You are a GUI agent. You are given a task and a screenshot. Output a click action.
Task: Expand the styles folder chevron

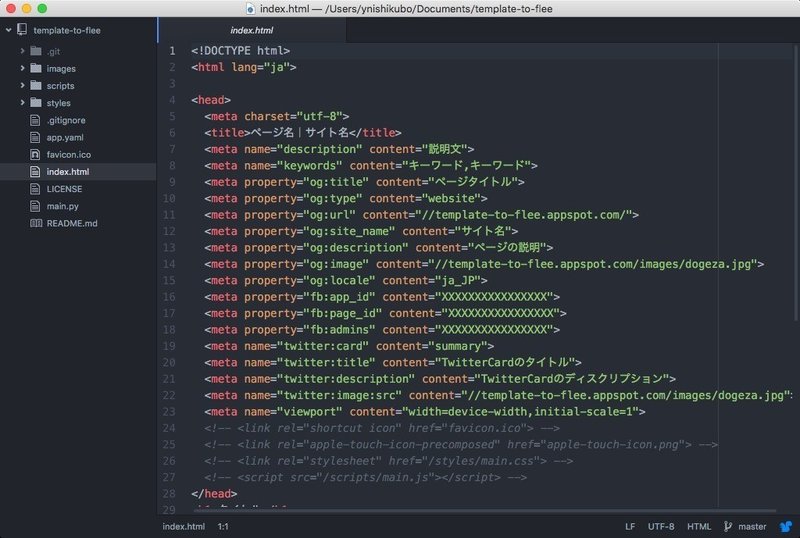22,103
